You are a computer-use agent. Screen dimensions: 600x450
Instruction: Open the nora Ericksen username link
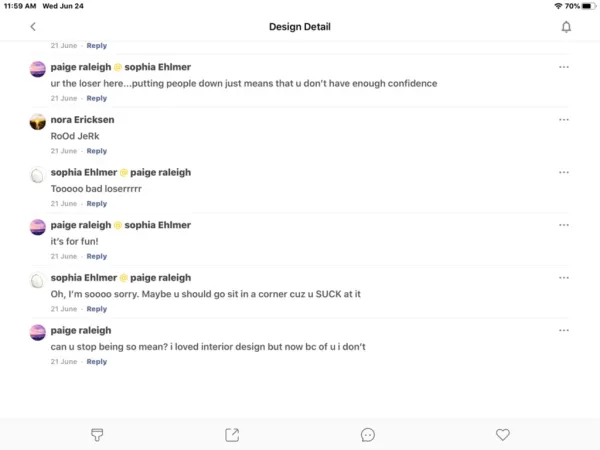tap(81, 120)
